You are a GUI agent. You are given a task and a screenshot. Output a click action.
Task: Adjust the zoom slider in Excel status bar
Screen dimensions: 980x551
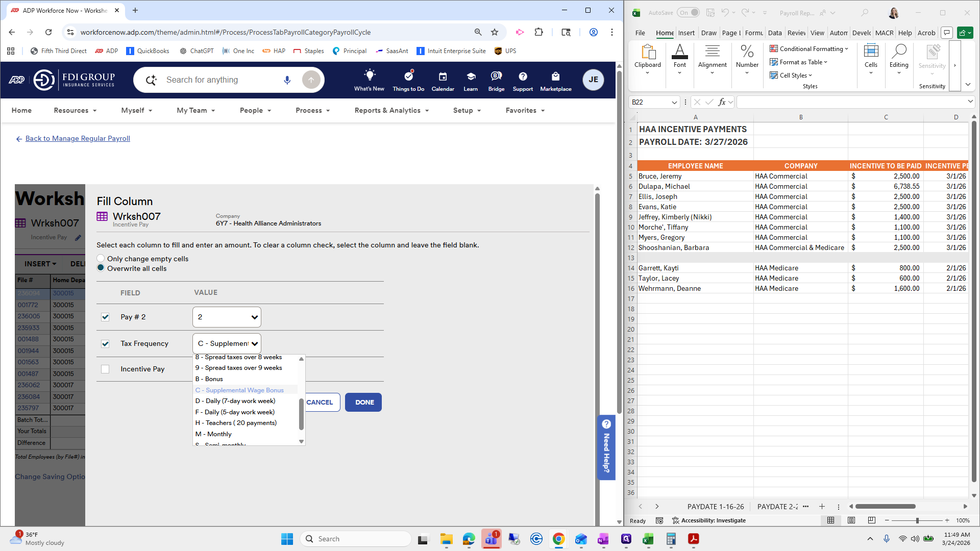[x=917, y=520]
